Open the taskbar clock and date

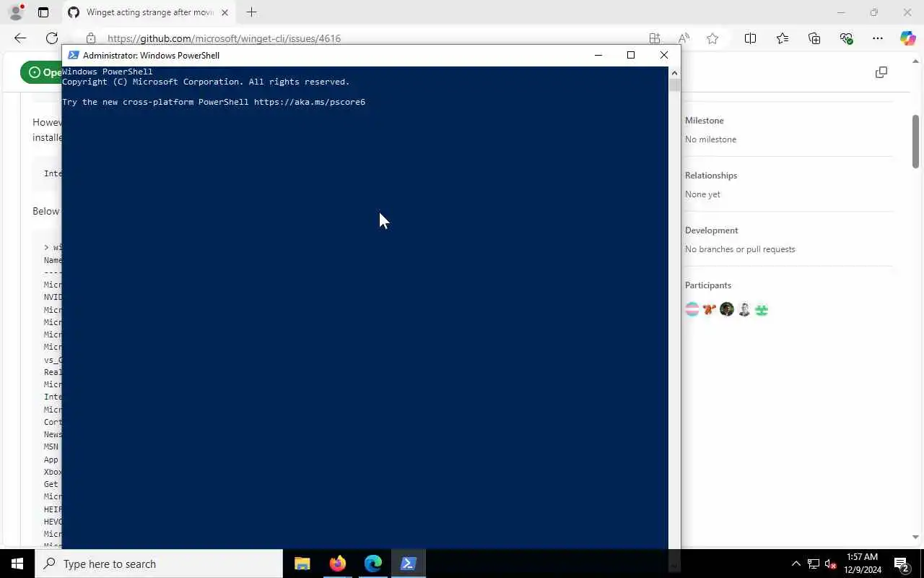(x=862, y=564)
